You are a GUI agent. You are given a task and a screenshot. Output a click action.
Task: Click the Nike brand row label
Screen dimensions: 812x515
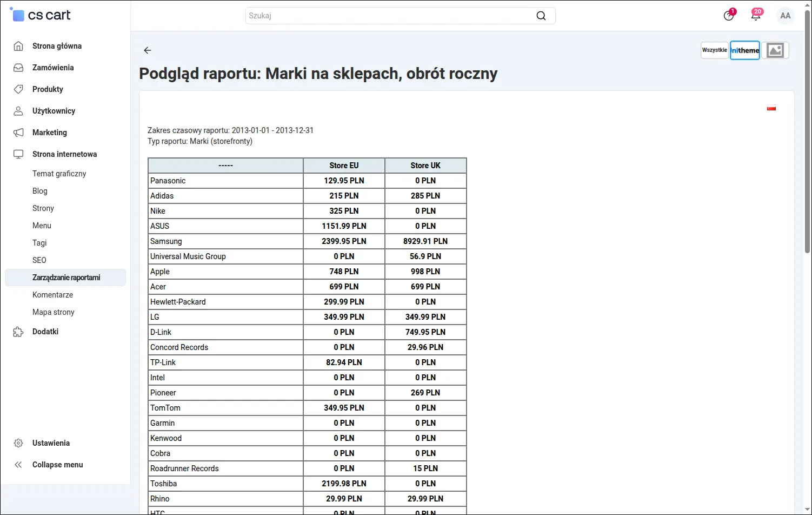point(158,211)
